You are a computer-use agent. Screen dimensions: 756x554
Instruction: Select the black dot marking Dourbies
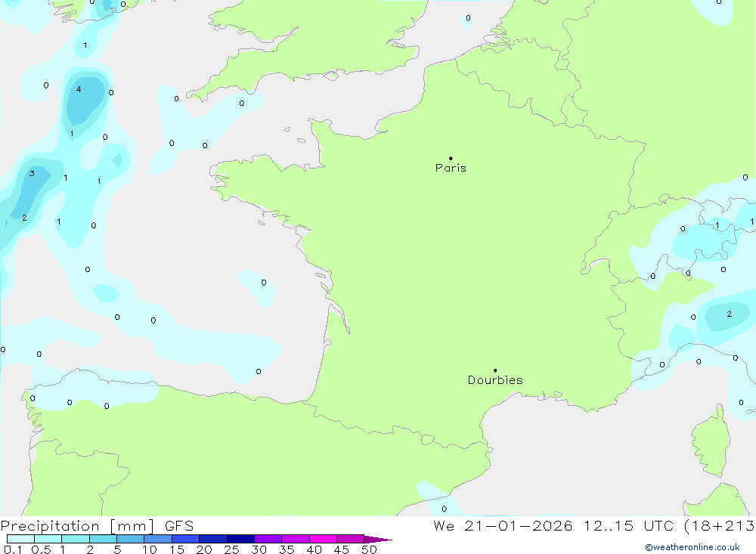coord(495,370)
